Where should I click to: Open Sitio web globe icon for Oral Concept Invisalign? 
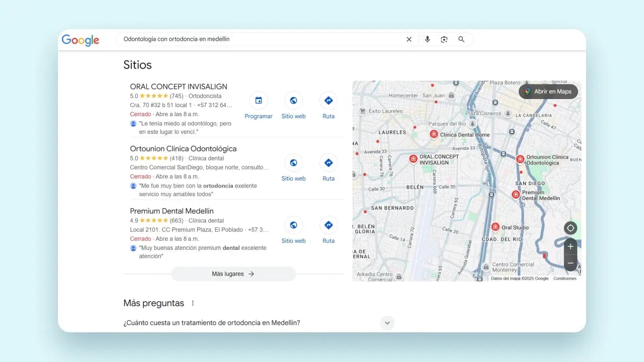pos(293,101)
